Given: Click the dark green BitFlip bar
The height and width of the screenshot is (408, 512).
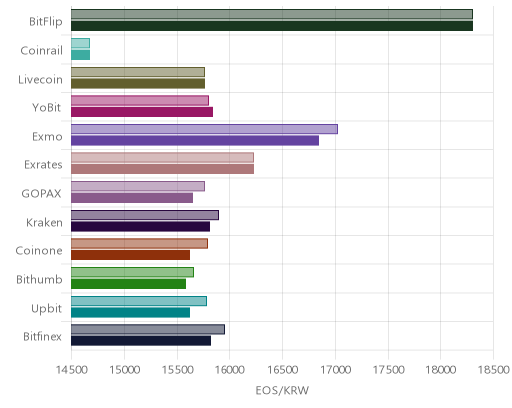Looking at the screenshot, I should coord(272,26).
